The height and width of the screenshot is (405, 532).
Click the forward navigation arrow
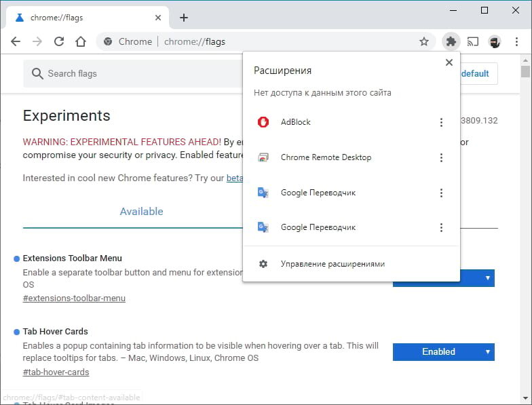37,41
